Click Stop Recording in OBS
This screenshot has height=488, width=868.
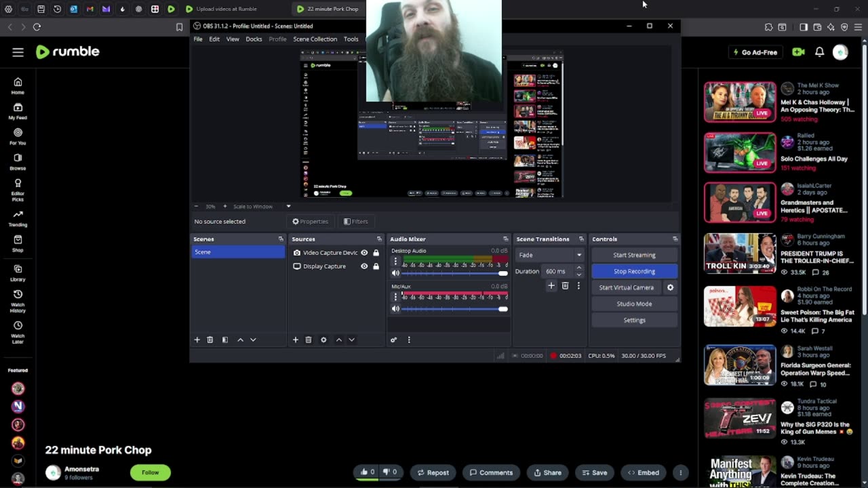tap(634, 271)
